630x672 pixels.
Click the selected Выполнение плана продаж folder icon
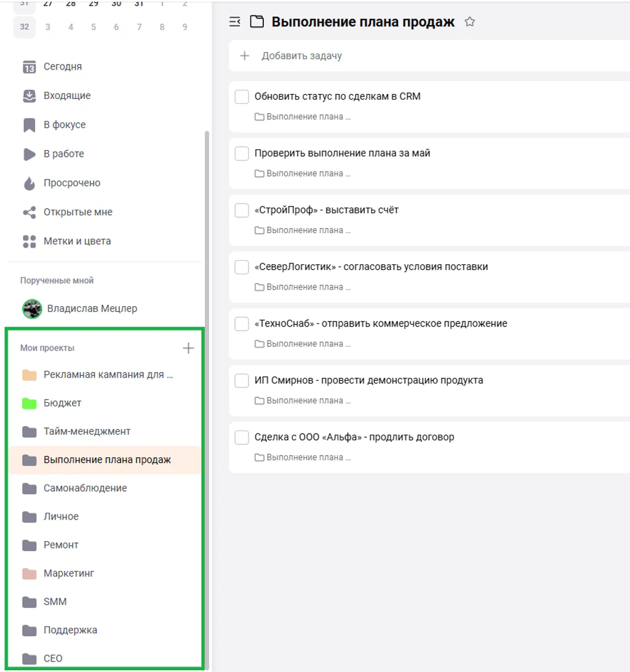(29, 461)
